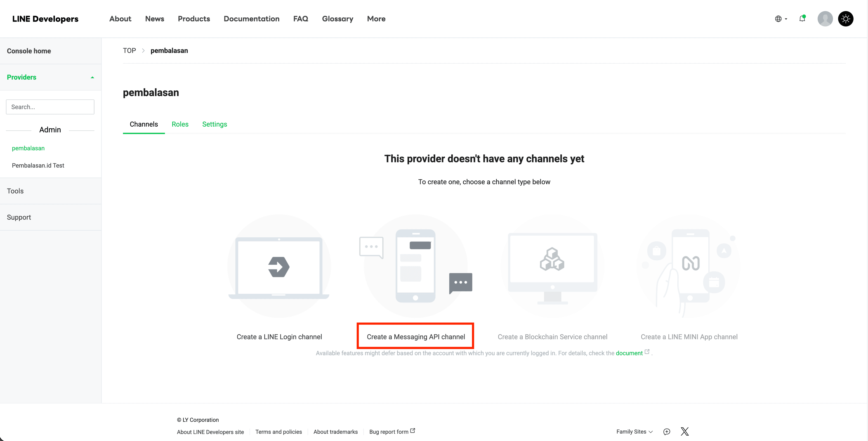Image resolution: width=868 pixels, height=441 pixels.
Task: Toggle the light/dark theme sun button
Action: point(845,19)
